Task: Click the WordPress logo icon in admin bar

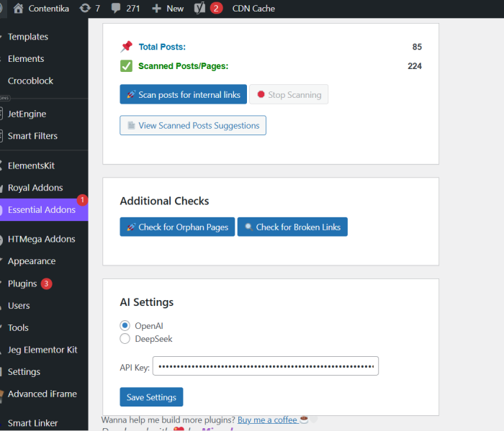Action: pyautogui.click(x=2, y=9)
